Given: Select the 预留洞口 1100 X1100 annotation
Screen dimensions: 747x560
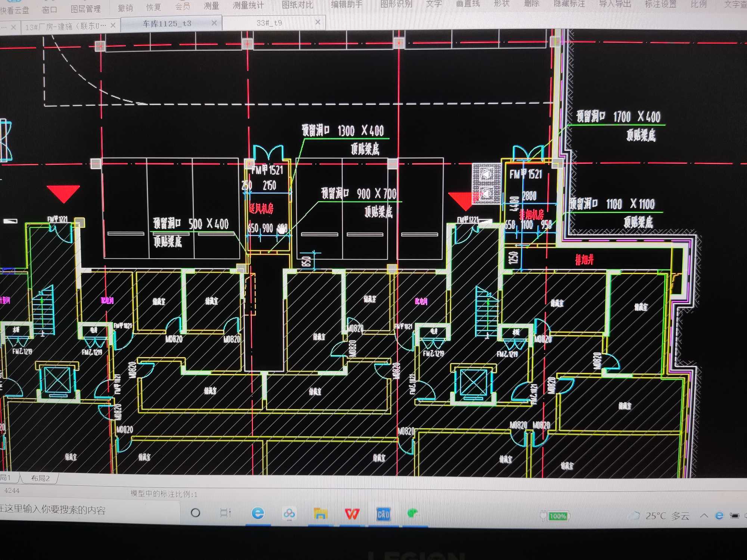Looking at the screenshot, I should pyautogui.click(x=612, y=204).
